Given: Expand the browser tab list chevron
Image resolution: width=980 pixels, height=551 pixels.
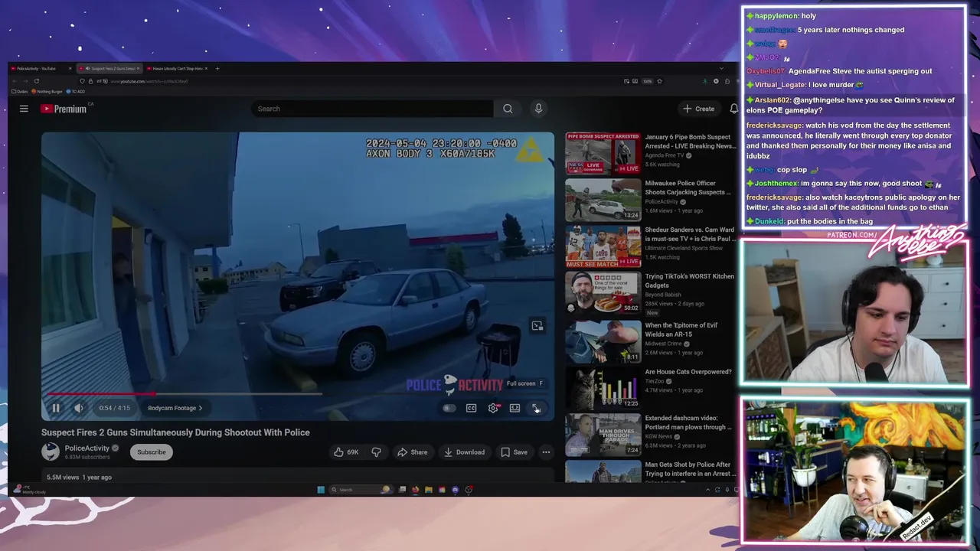Looking at the screenshot, I should coord(720,69).
